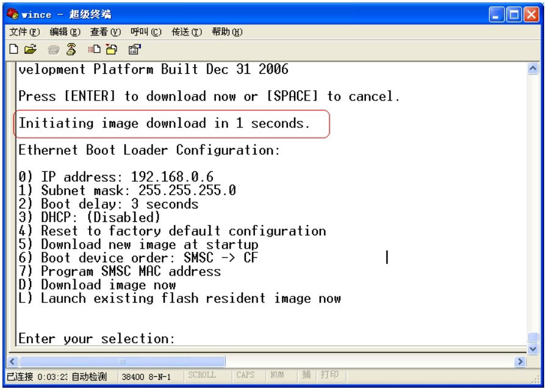Click 'Download new image at startup' line
546x392 pixels.
(x=138, y=244)
